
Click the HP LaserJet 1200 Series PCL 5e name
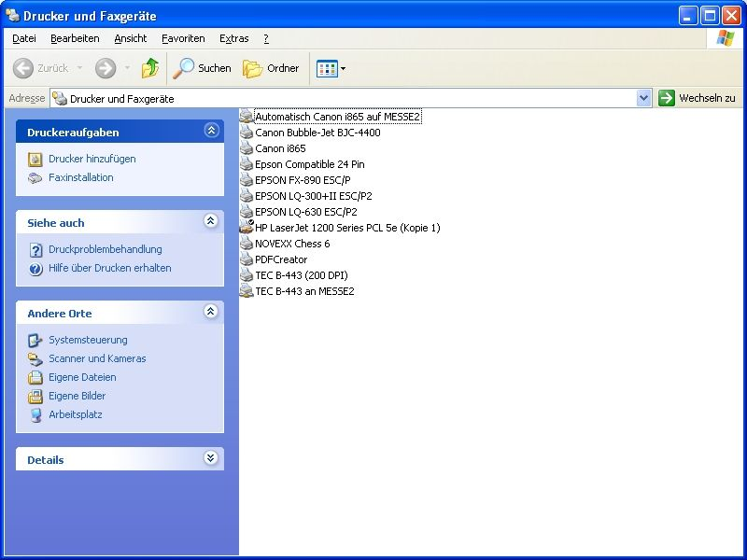[x=347, y=228]
